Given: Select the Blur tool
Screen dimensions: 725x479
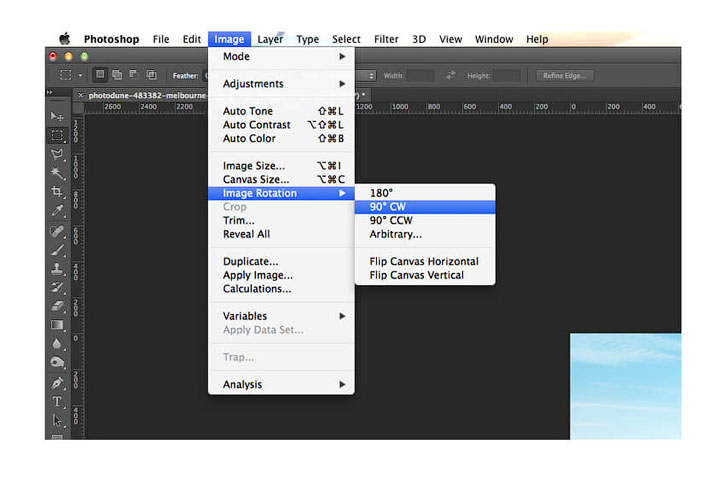Looking at the screenshot, I should pyautogui.click(x=57, y=344).
